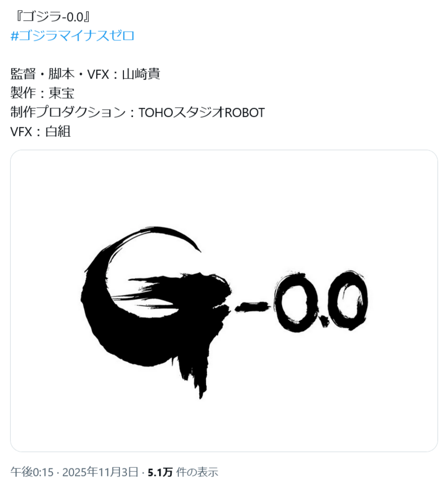The width and height of the screenshot is (448, 487).
Task: Click the name 山崎貴 in the credits
Action: pyautogui.click(x=141, y=74)
